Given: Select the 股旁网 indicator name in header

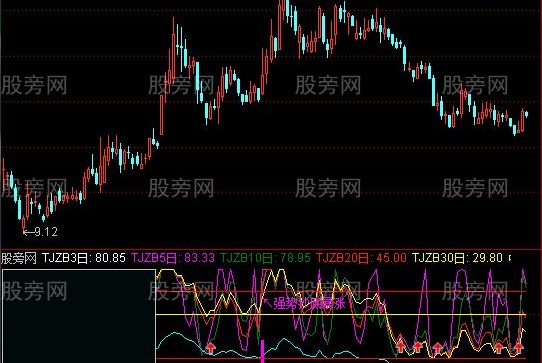Looking at the screenshot, I should 19,258.
